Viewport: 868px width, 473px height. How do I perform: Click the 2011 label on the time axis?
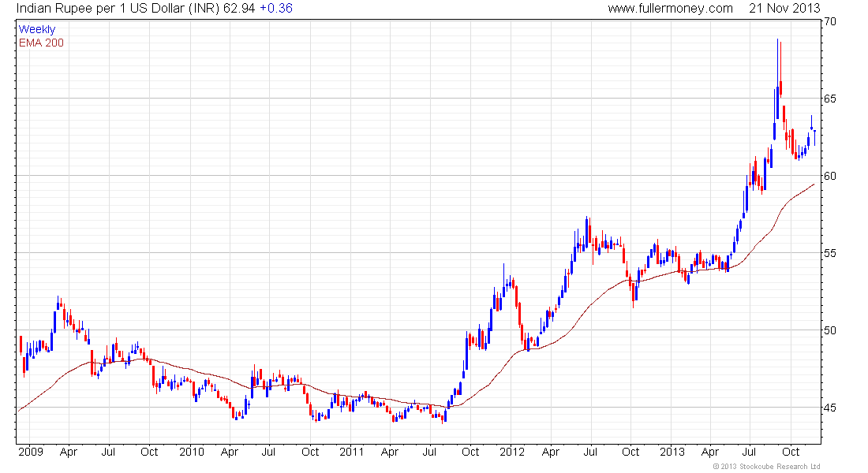(x=351, y=452)
